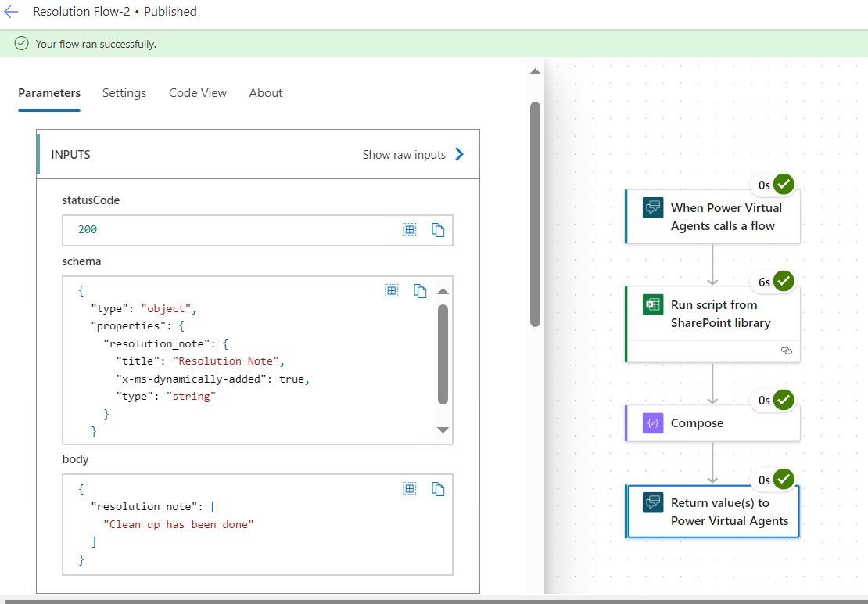868x604 pixels.
Task: Open the Settings tab
Action: [124, 92]
